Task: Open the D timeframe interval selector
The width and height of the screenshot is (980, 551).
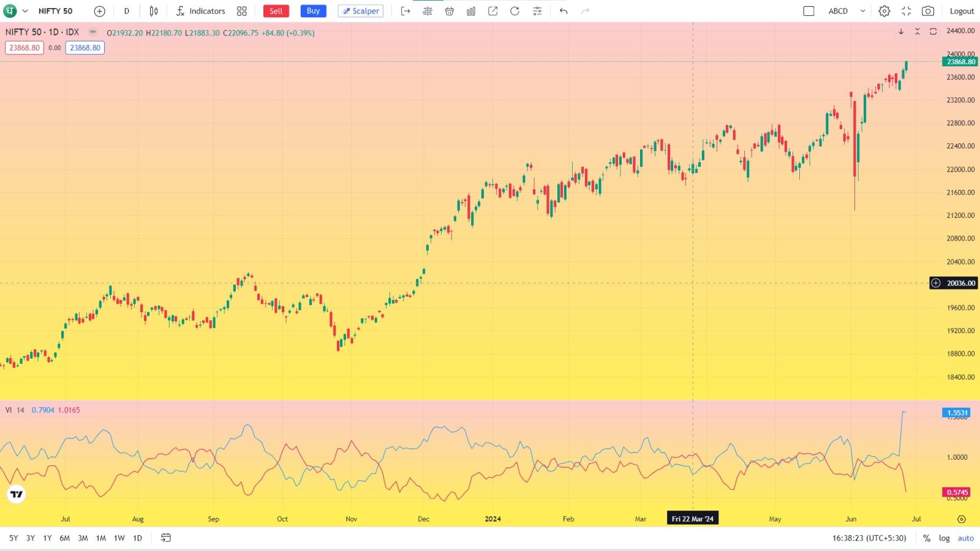Action: pyautogui.click(x=127, y=11)
